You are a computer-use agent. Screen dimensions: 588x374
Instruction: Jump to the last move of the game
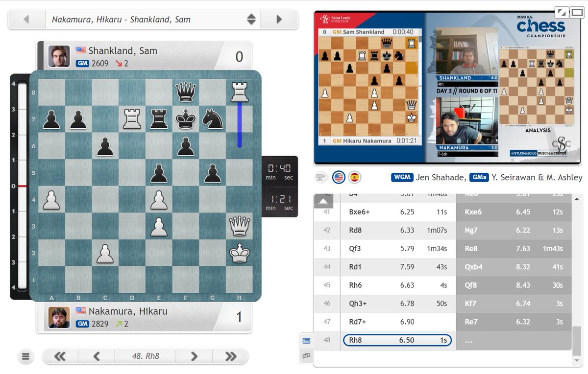point(230,356)
